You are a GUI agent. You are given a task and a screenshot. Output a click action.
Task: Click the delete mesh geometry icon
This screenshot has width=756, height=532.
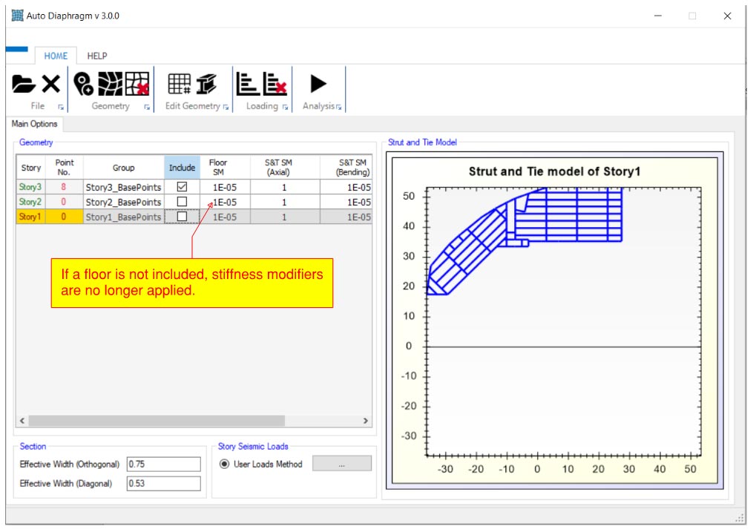tap(137, 84)
